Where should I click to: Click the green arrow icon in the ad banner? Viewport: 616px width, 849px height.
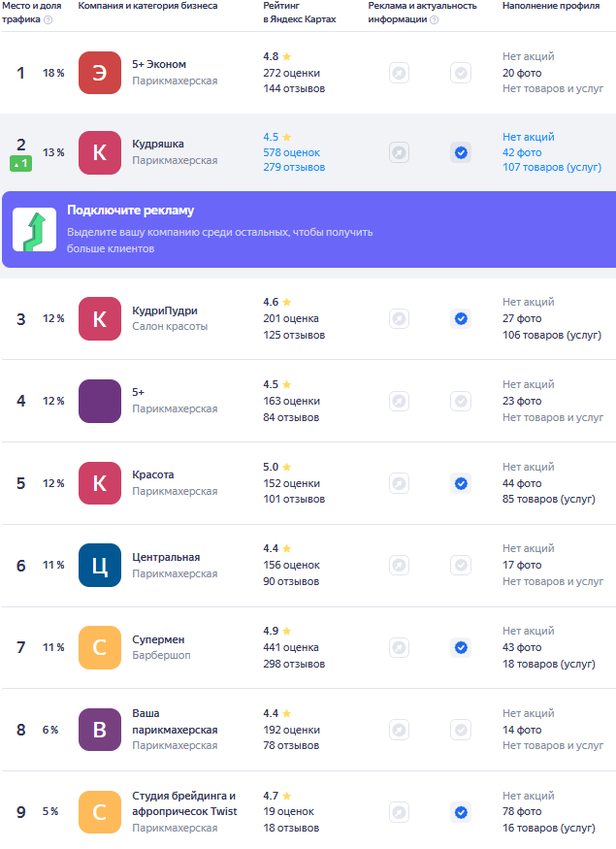tap(35, 230)
